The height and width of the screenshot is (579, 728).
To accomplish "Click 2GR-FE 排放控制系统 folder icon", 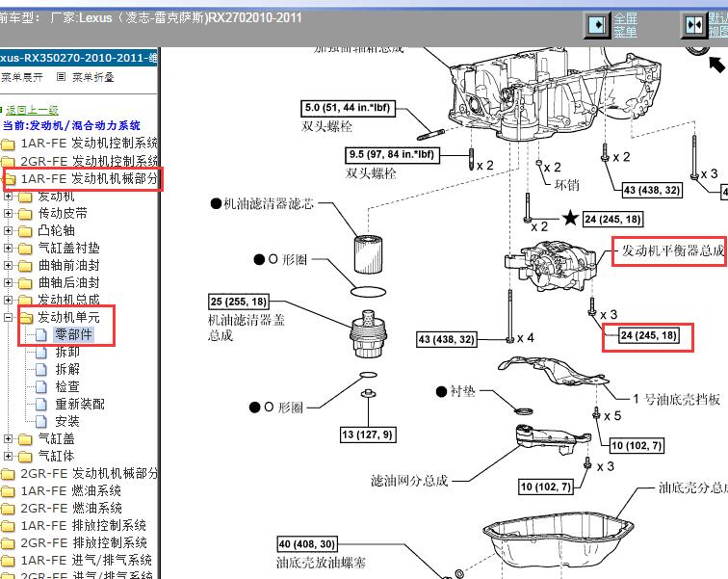I will click(8, 543).
